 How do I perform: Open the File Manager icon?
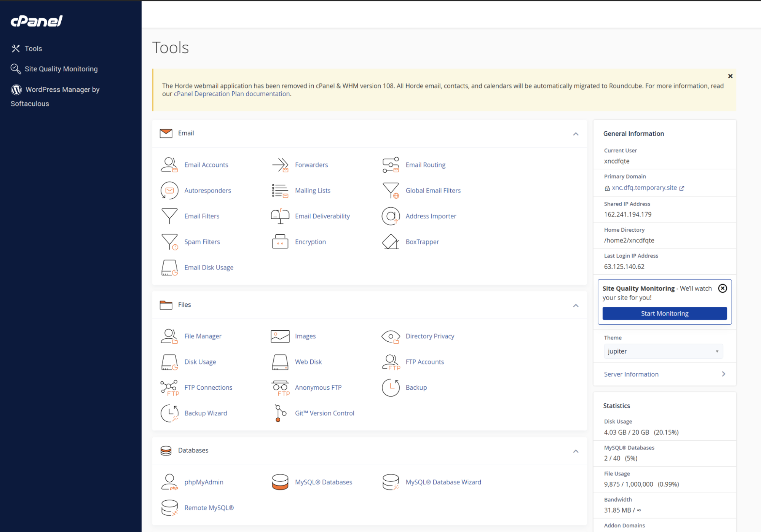coord(169,336)
